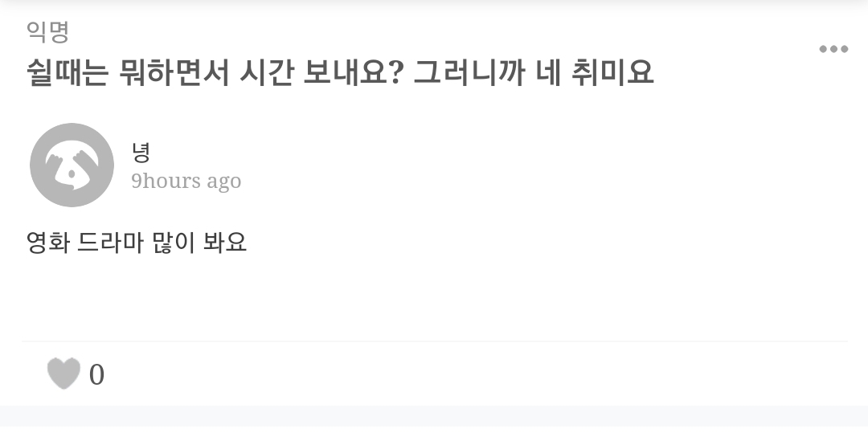Viewport: 868px width, 445px height.
Task: Click the word 드라마 in the answer
Action: pos(110,242)
